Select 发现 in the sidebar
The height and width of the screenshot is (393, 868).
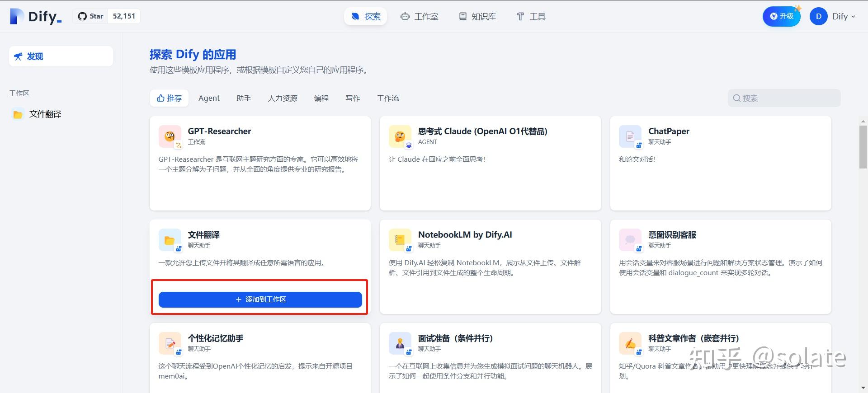click(x=61, y=56)
